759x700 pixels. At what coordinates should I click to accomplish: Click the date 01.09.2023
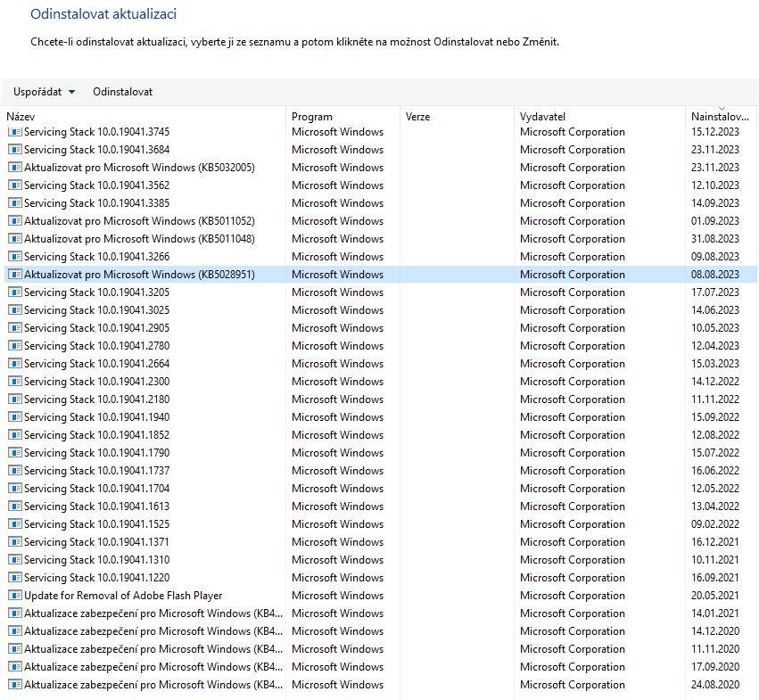pyautogui.click(x=715, y=221)
